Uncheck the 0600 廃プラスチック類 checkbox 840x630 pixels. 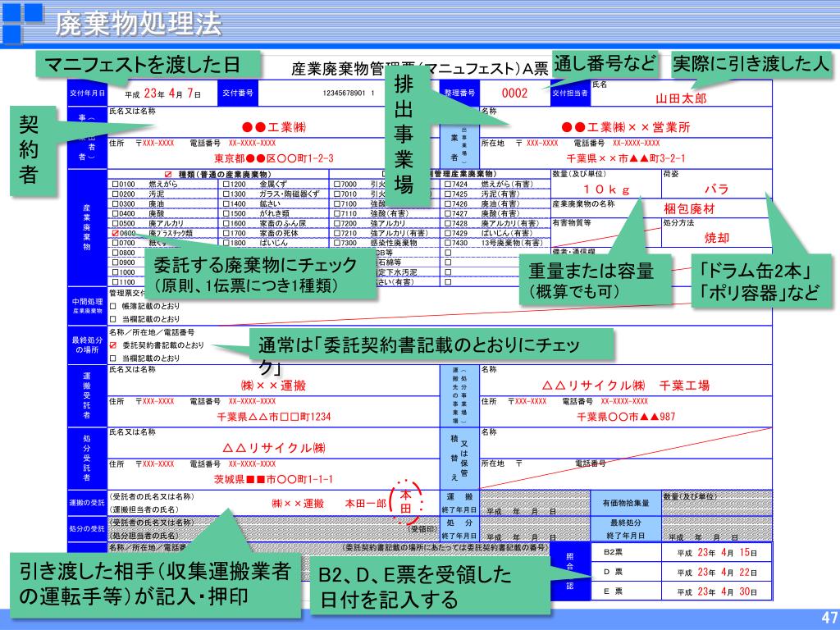point(115,234)
